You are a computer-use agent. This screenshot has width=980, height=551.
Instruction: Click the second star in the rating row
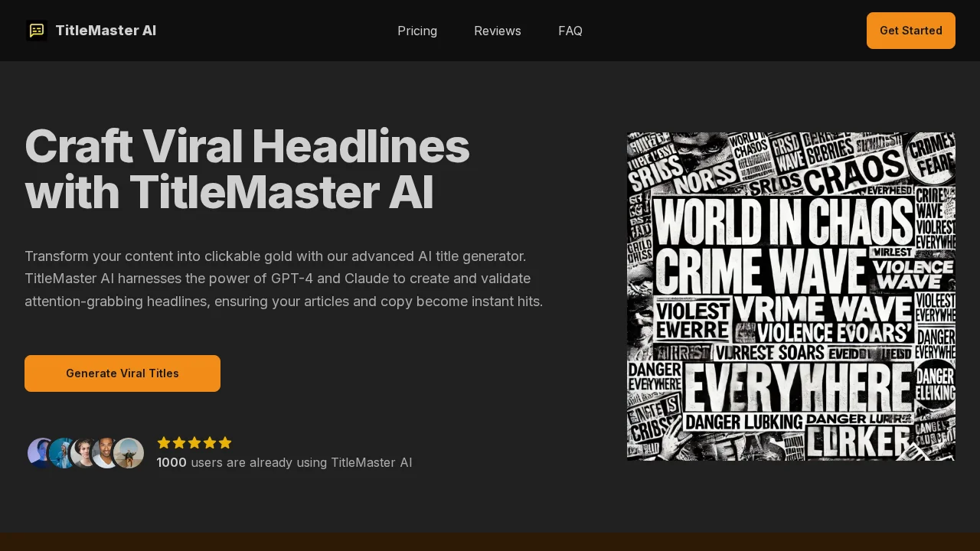tap(179, 443)
